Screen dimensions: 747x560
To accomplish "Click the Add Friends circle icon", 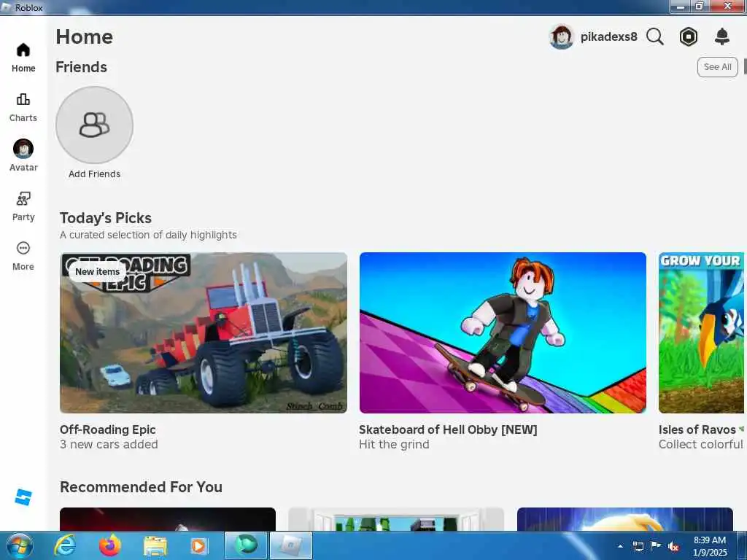I will point(94,125).
